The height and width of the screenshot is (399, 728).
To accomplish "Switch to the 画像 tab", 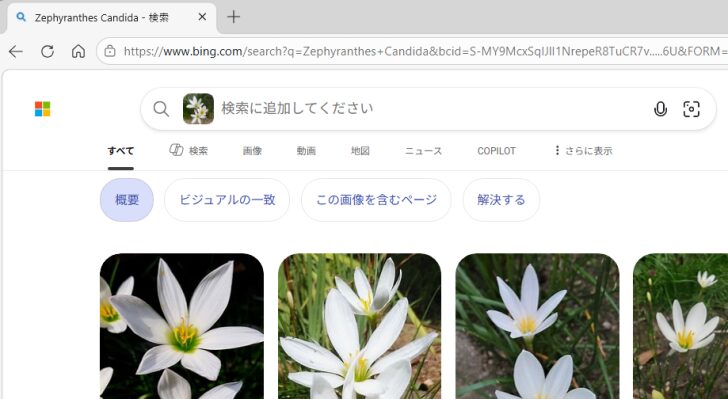I will coord(252,151).
